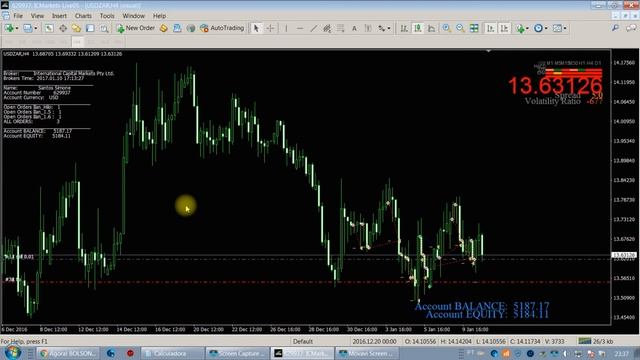Select the equidistant channel tool

tap(327, 28)
